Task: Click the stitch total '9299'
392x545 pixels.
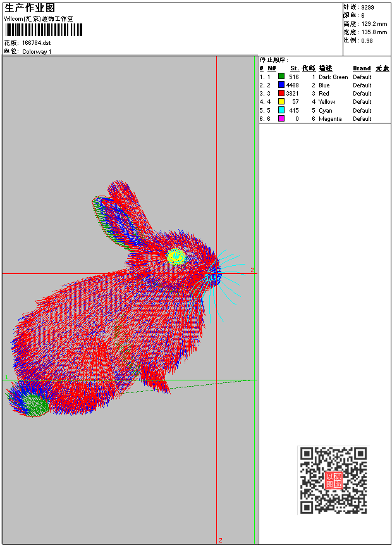Action: pyautogui.click(x=368, y=8)
